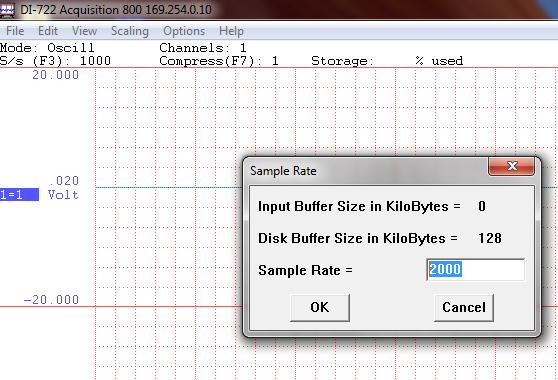The image size is (558, 380).
Task: Close the Sample Rate dialog
Action: click(512, 166)
